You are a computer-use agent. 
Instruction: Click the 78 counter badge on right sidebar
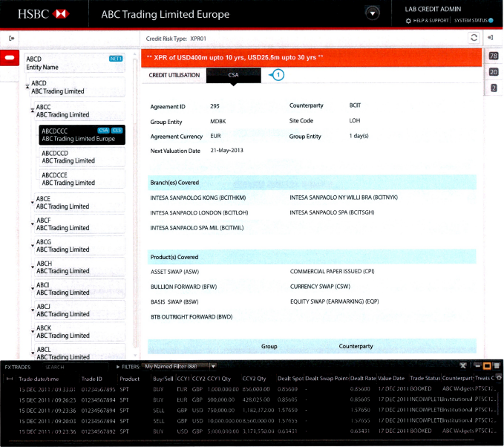point(494,56)
